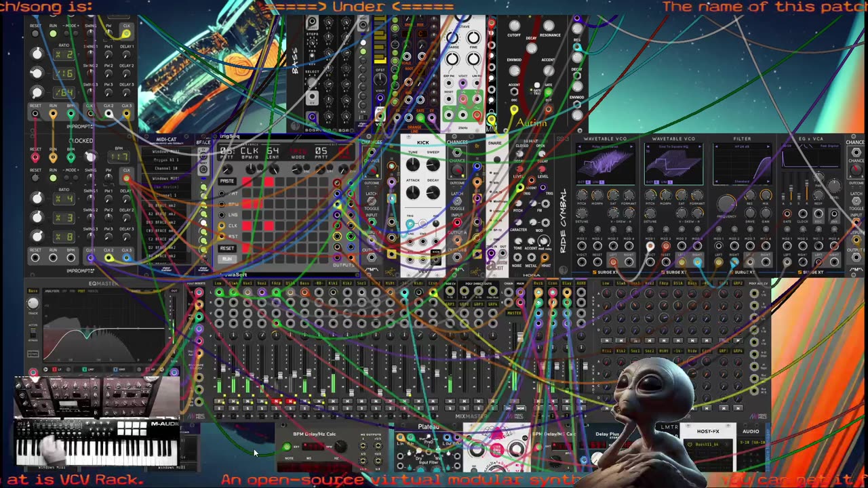Click the SWEEP knob on the Kick module
868x488 pixels.
tap(433, 164)
